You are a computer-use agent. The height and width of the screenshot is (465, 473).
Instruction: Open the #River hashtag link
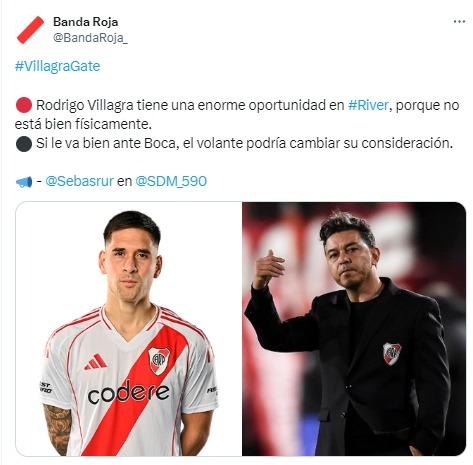(x=368, y=105)
